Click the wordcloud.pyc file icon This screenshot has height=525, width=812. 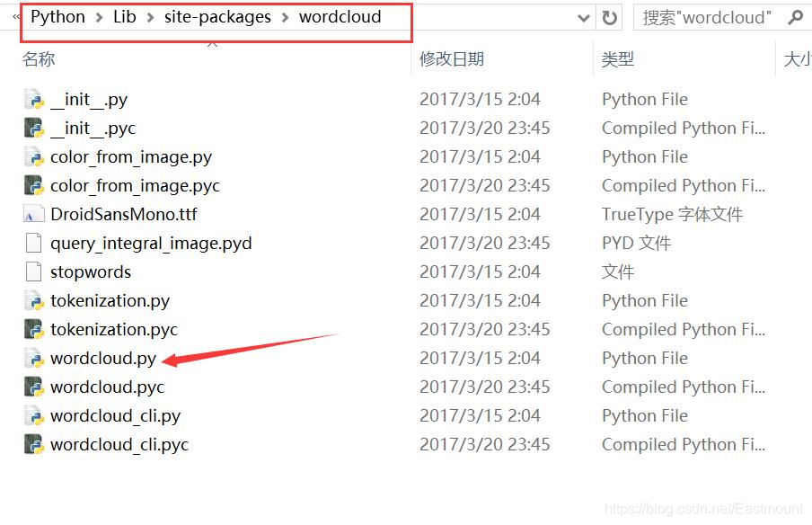(x=33, y=387)
